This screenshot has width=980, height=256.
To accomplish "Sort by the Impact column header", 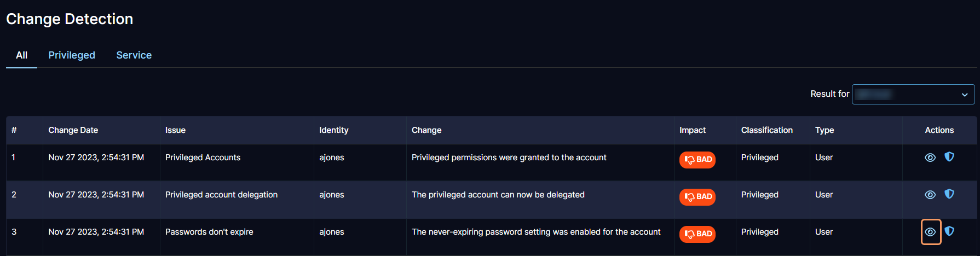I will point(693,130).
